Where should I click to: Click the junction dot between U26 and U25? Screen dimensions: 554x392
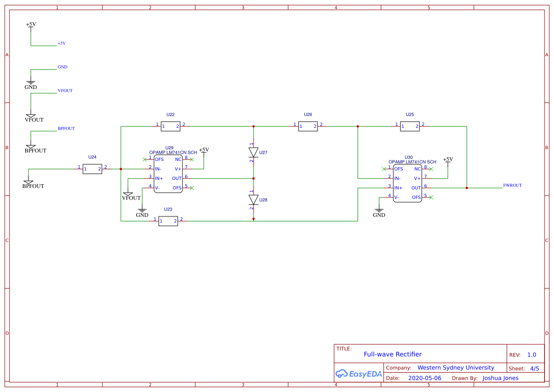[357, 126]
